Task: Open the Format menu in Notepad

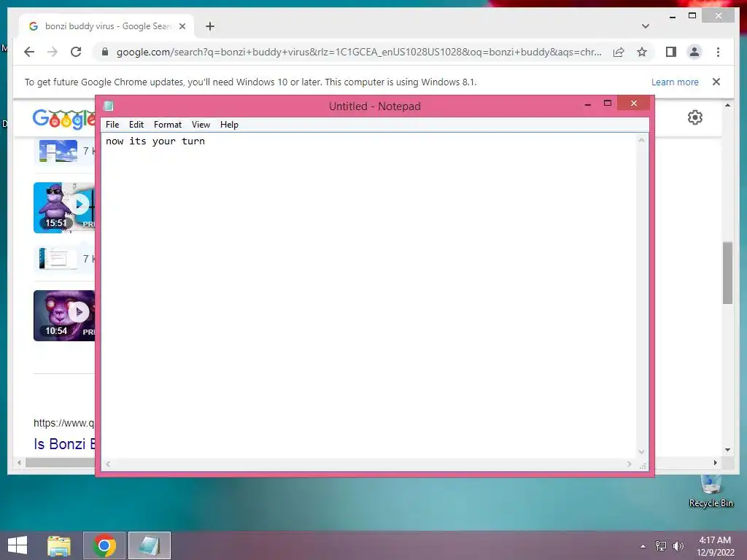Action: pos(167,124)
